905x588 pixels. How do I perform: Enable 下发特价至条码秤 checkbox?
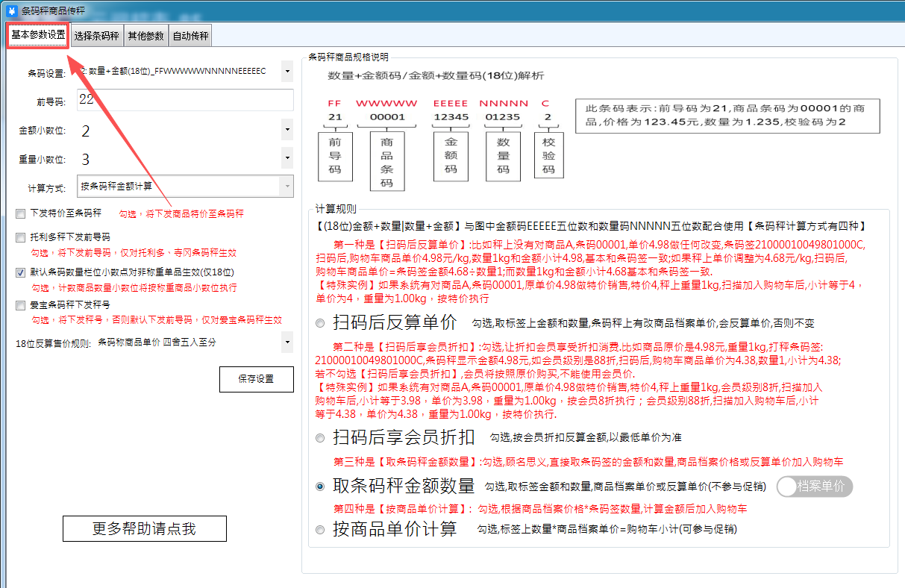(21, 213)
